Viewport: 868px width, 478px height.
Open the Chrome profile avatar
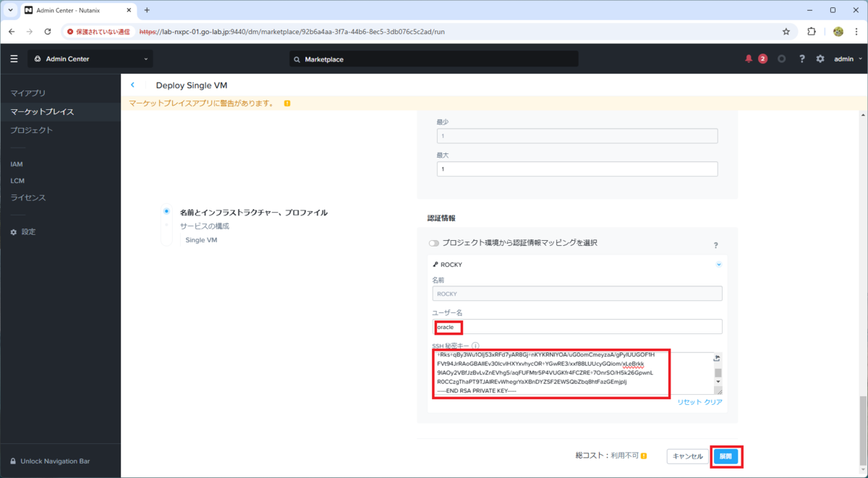pos(838,32)
